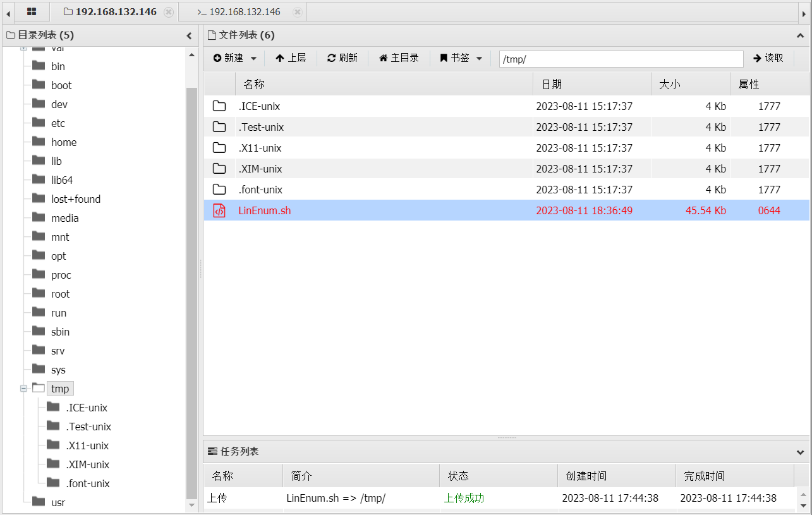Select the etc folder in directory tree
This screenshot has height=515, width=812.
(x=58, y=123)
